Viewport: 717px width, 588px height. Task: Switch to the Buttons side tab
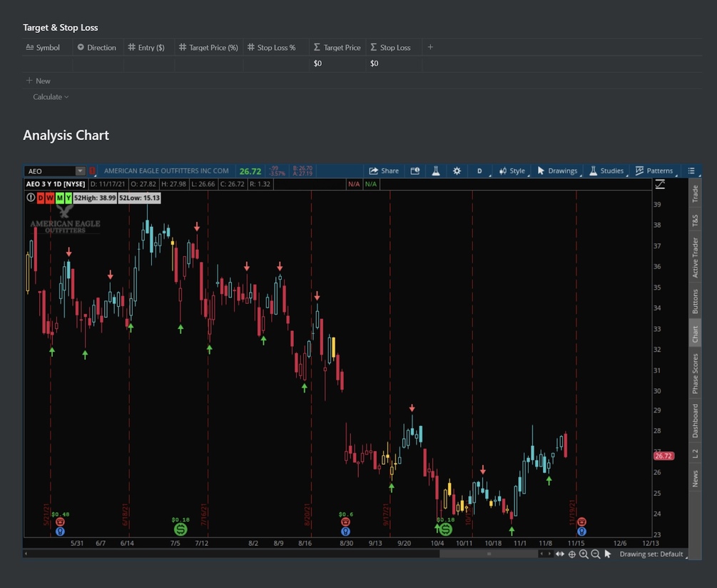[695, 301]
